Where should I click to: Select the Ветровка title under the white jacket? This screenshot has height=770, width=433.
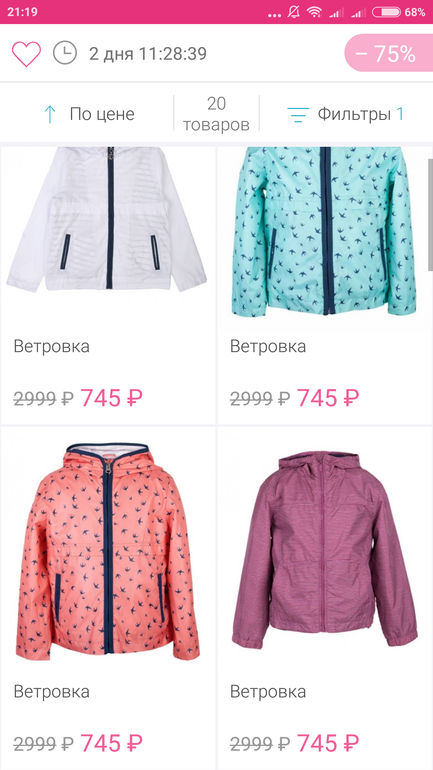point(52,346)
